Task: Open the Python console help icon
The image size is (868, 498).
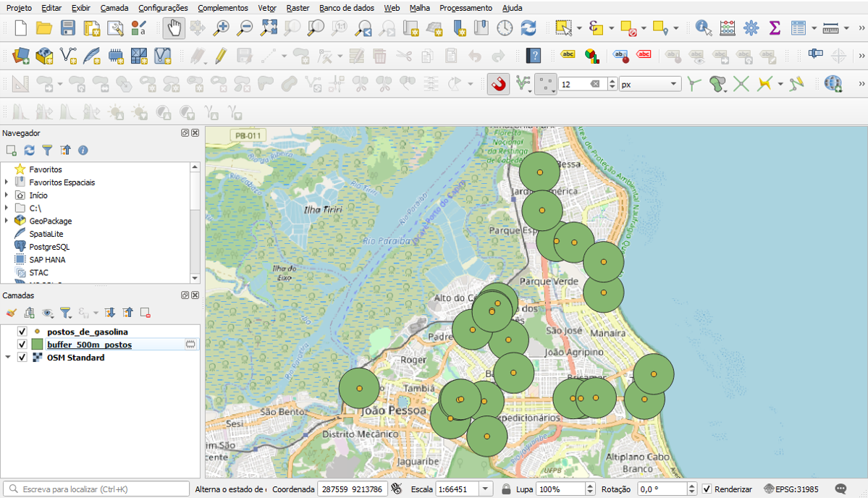Action: point(534,56)
